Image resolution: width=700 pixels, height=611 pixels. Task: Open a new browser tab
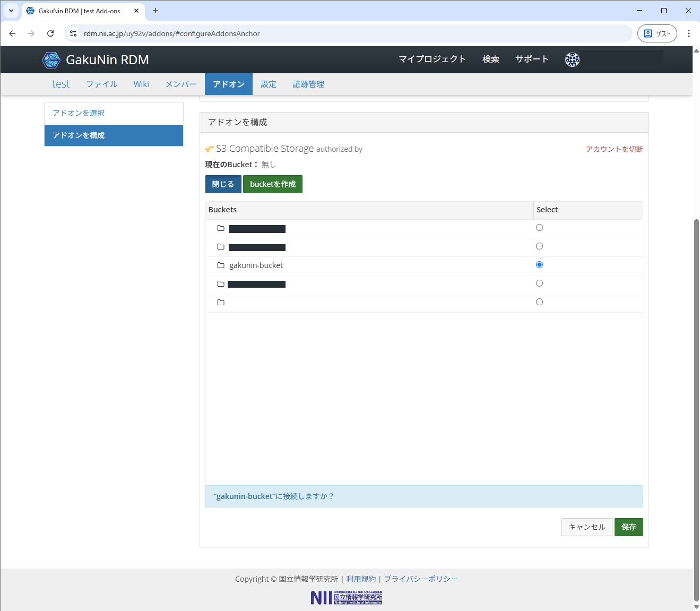pyautogui.click(x=155, y=11)
